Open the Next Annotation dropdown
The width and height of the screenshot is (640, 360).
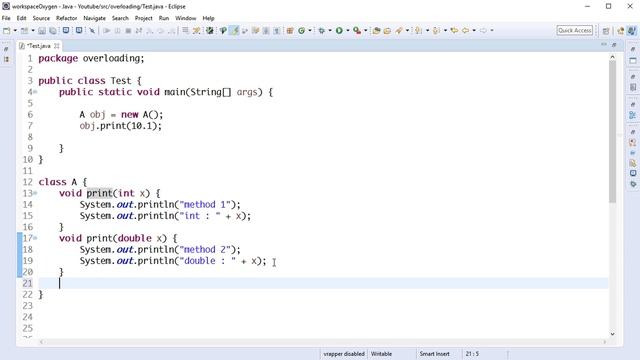click(427, 31)
